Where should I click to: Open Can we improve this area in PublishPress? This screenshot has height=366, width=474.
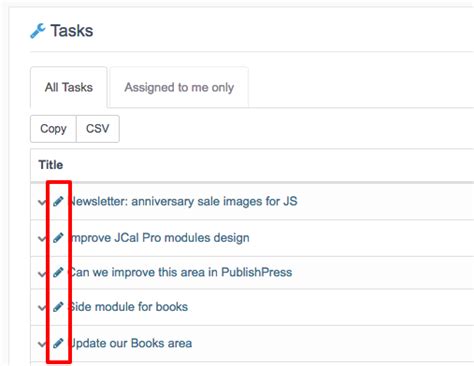[x=180, y=272]
